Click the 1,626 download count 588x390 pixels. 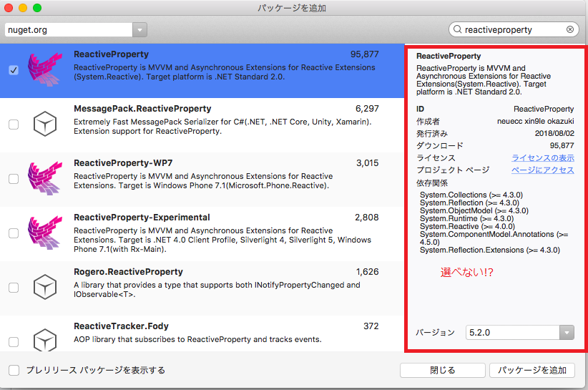point(368,272)
